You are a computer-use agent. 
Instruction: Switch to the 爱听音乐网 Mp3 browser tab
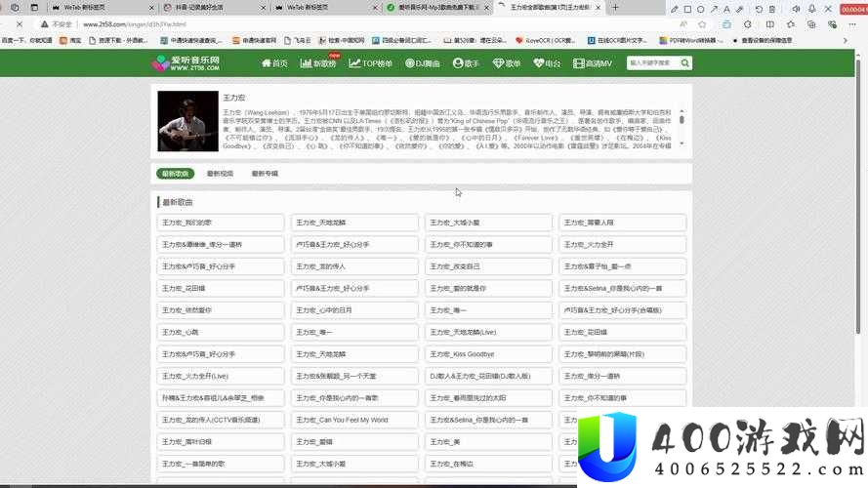pyautogui.click(x=437, y=7)
